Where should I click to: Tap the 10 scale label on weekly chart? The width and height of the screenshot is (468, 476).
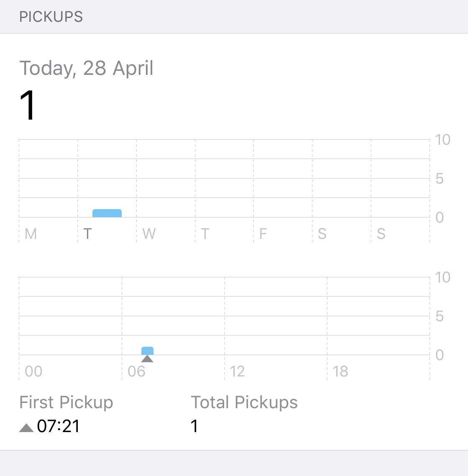[442, 140]
